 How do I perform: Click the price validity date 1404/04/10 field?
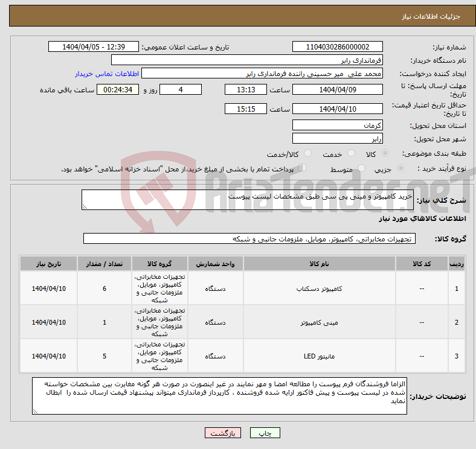click(338, 109)
